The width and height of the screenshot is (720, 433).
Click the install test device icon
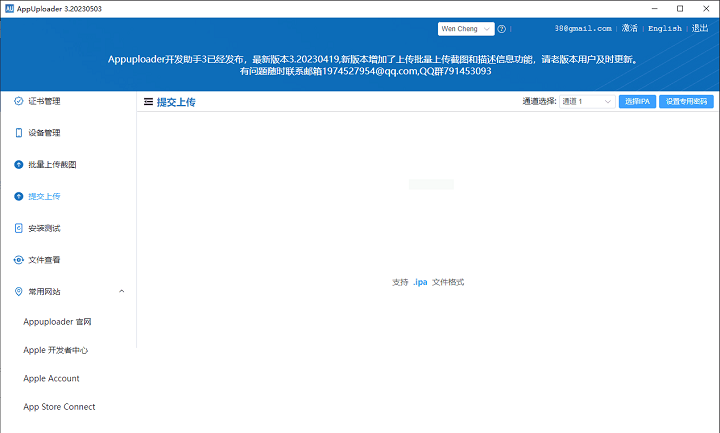point(18,228)
